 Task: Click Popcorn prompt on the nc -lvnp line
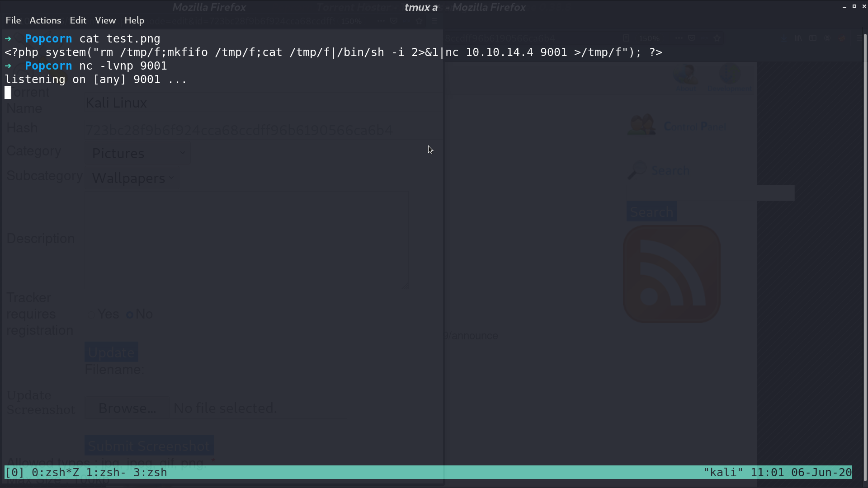pyautogui.click(x=48, y=66)
